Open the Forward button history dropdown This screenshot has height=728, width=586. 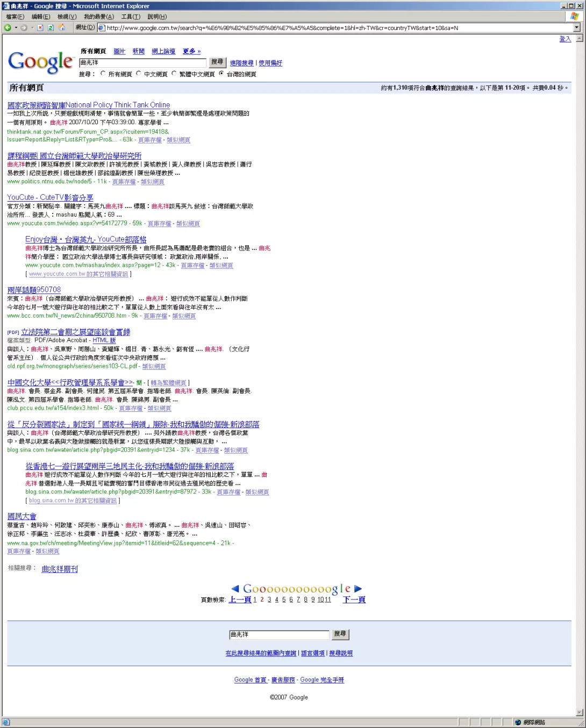coord(32,27)
